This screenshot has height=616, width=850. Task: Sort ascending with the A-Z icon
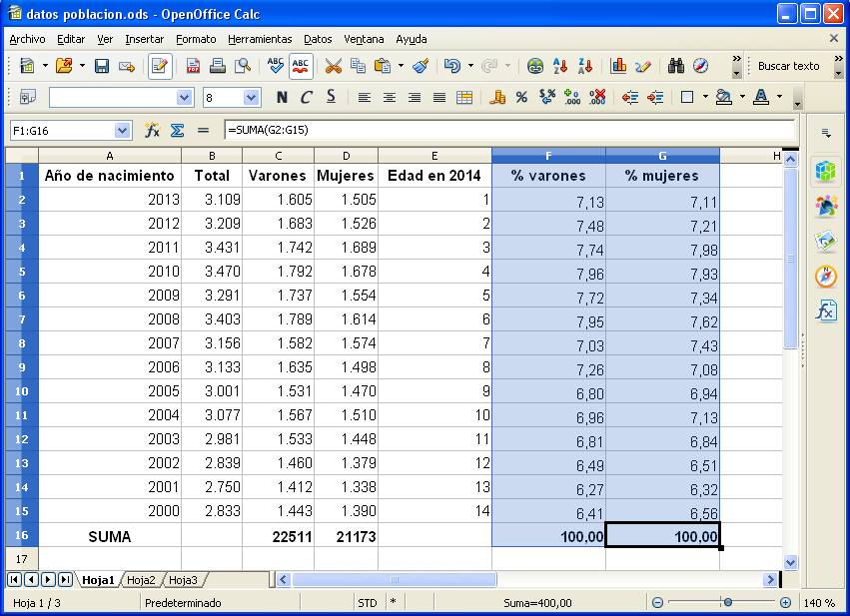[x=560, y=66]
